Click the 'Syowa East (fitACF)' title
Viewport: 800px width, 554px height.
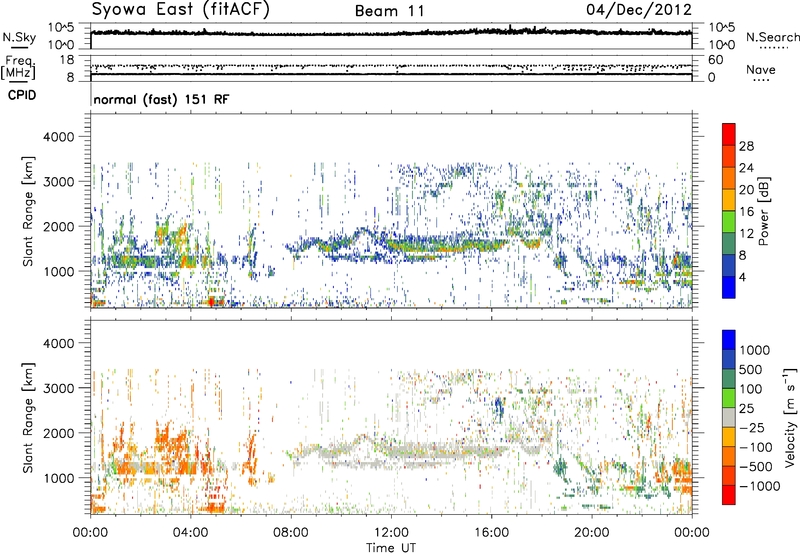point(180,9)
